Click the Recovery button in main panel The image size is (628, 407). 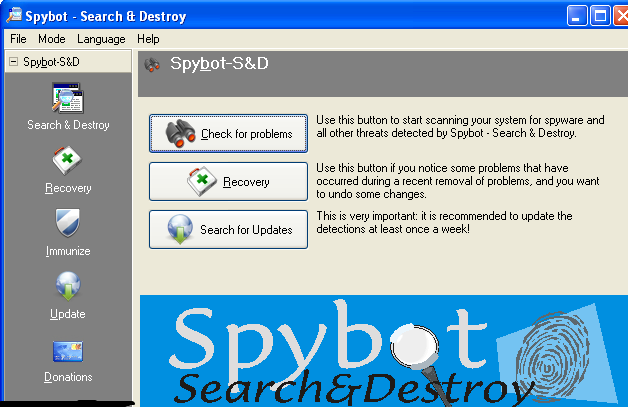(228, 181)
